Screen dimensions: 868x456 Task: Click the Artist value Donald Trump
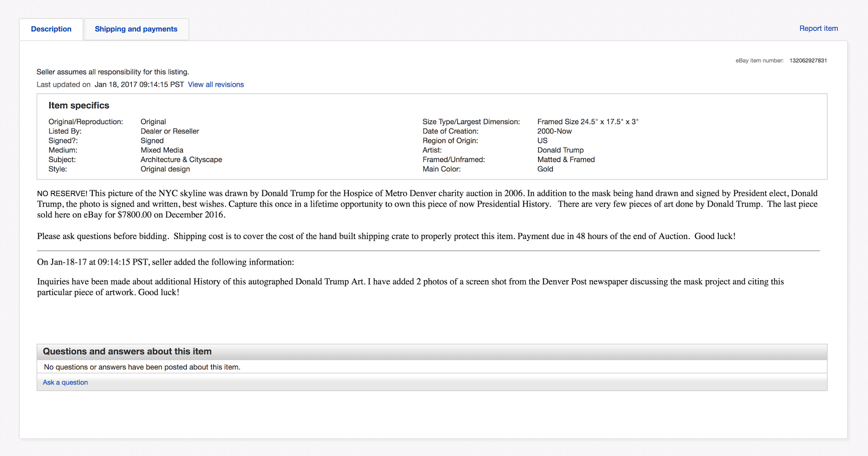point(560,150)
